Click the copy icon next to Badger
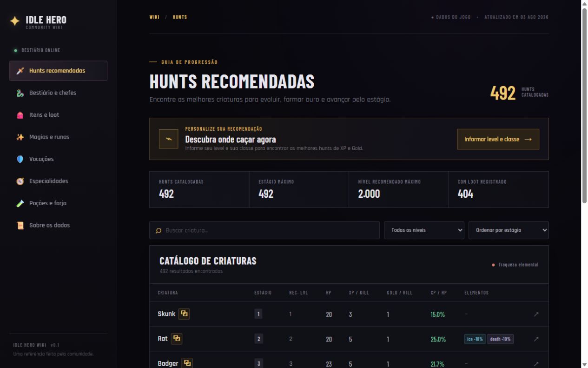 coord(187,363)
